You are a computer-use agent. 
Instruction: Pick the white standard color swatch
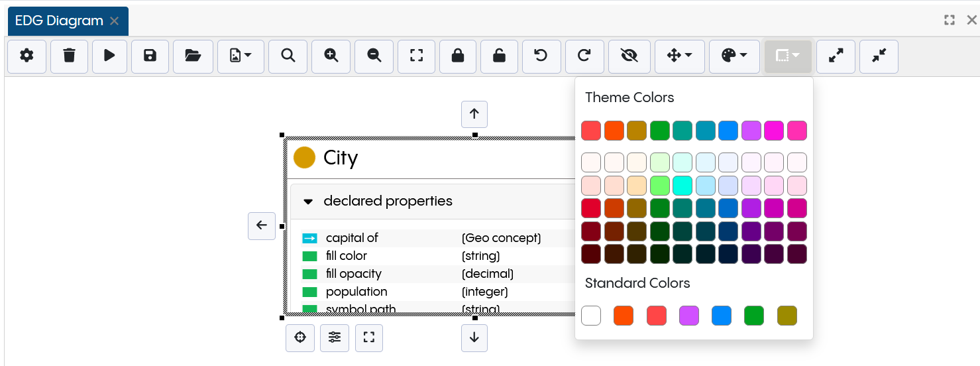pyautogui.click(x=591, y=316)
